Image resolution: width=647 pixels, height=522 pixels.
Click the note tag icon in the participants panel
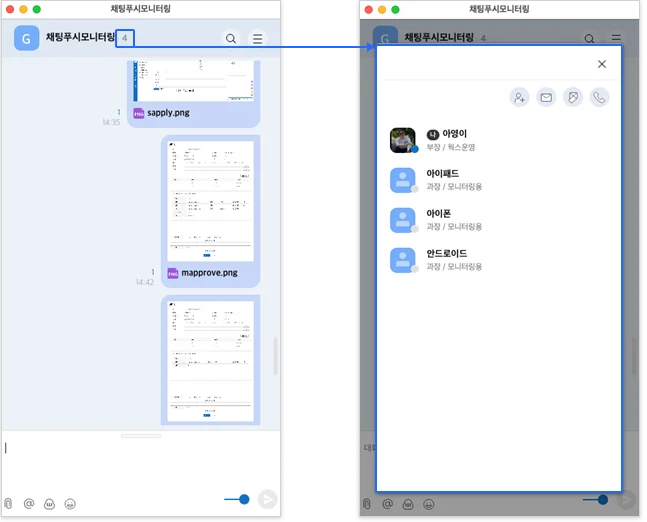click(x=573, y=97)
